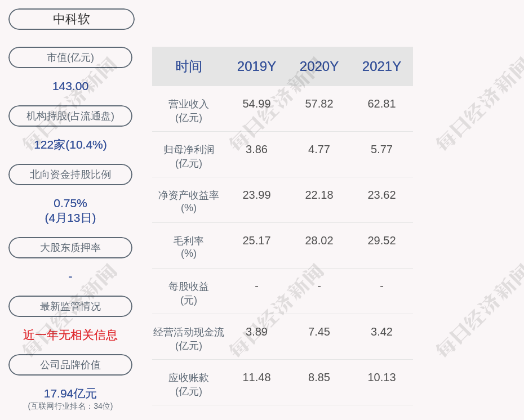Click the 每股收益(元) row label
Image resolution: width=524 pixels, height=420 pixels.
(x=189, y=293)
